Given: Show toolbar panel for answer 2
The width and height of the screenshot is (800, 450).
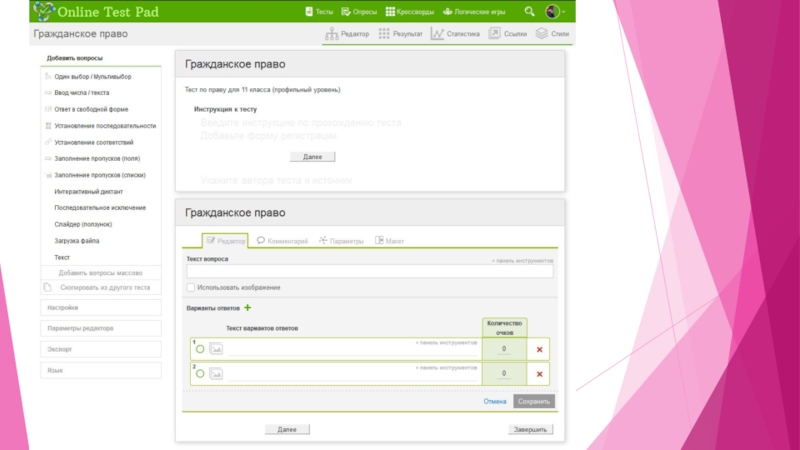Looking at the screenshot, I should click(446, 368).
